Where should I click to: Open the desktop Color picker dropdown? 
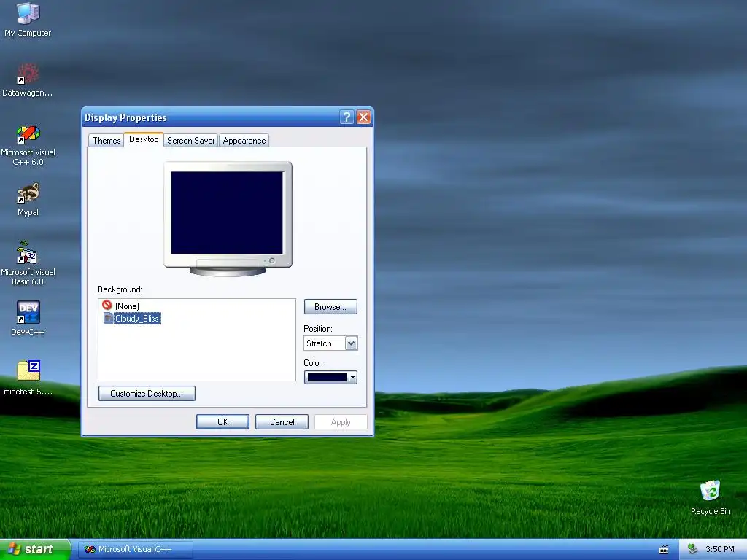[330, 378]
